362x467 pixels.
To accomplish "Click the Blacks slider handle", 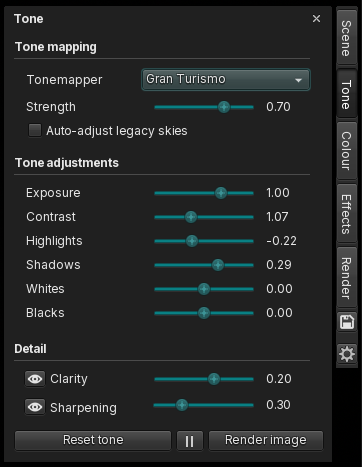I will point(204,313).
